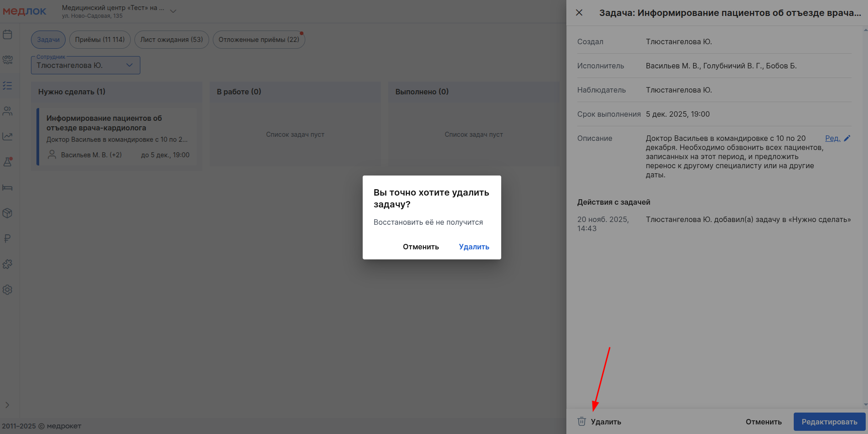The image size is (868, 434).
Task: Confirm deletion with Удалить in dialog
Action: pos(474,247)
